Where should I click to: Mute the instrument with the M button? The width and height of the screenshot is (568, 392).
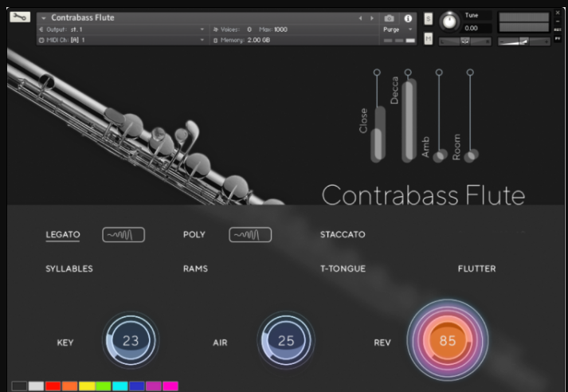428,38
